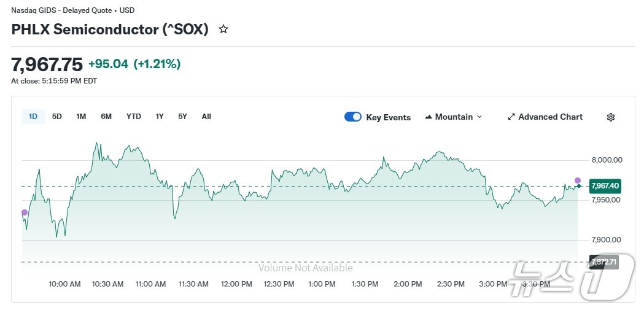The width and height of the screenshot is (644, 310).
Task: Expand the Mountain dropdown chevron
Action: [x=479, y=117]
